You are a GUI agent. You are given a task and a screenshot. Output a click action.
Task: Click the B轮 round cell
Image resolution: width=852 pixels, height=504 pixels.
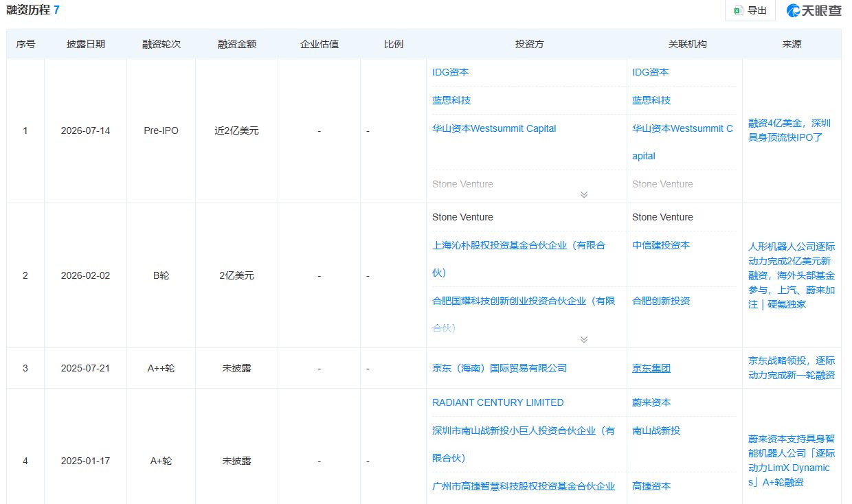click(161, 275)
